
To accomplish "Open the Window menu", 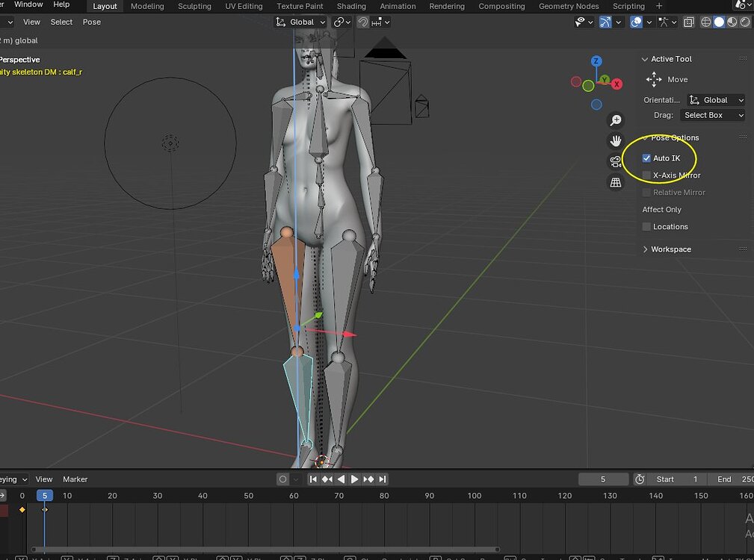I will [28, 4].
